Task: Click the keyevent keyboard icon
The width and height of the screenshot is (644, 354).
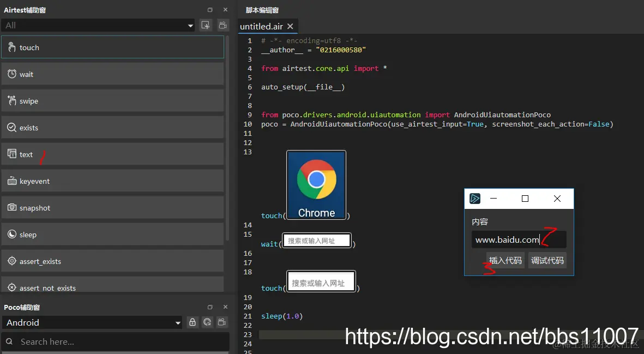Action: click(x=12, y=181)
